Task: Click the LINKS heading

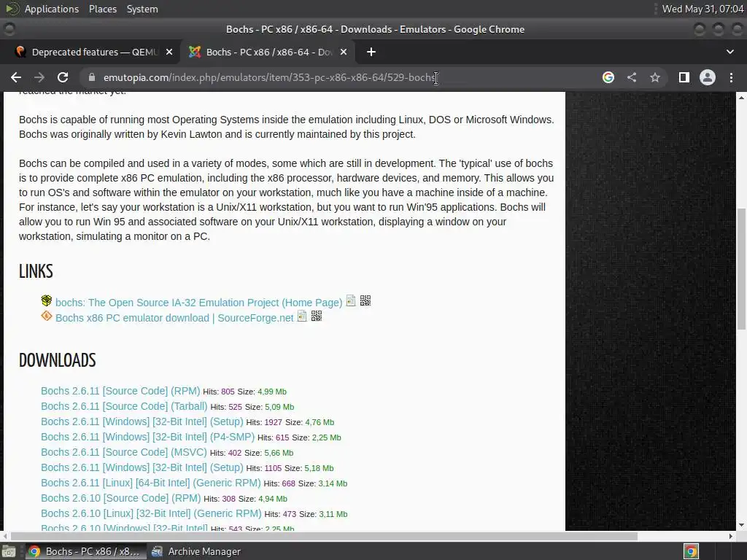Action: pyautogui.click(x=36, y=271)
